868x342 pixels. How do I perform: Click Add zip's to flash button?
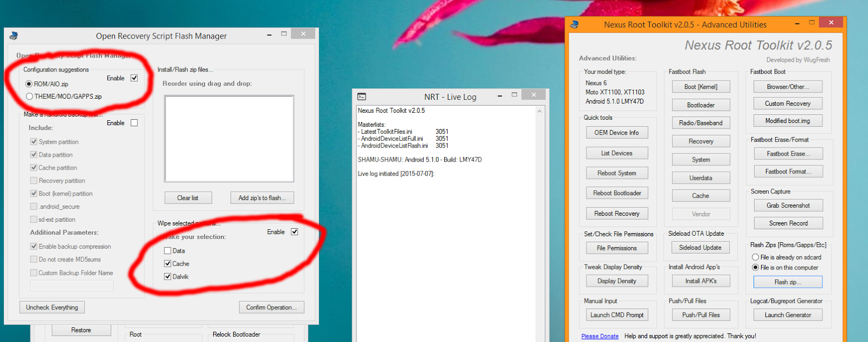[262, 198]
